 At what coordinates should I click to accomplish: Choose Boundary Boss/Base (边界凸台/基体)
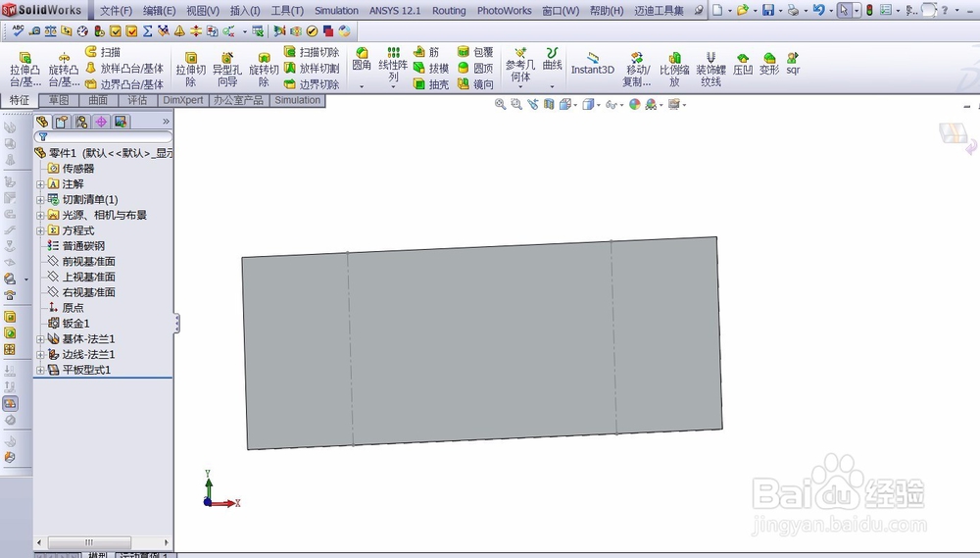click(x=124, y=83)
